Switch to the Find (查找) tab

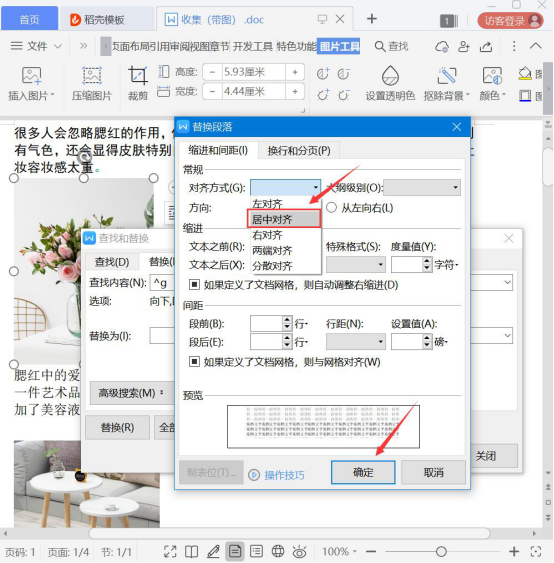[112, 262]
